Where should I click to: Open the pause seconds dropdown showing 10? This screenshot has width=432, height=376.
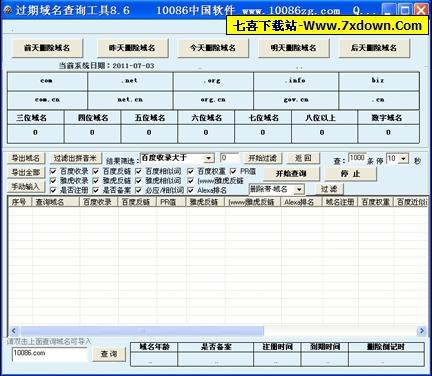pos(404,159)
